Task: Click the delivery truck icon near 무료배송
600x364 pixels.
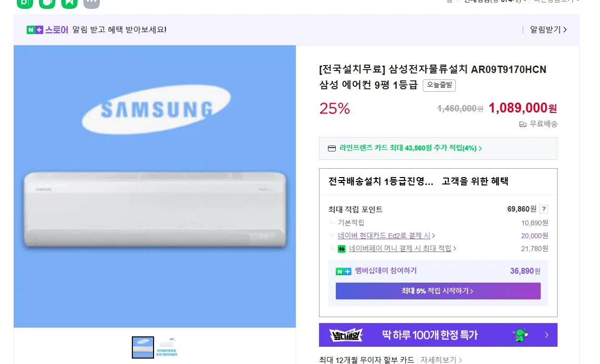Action: point(523,124)
